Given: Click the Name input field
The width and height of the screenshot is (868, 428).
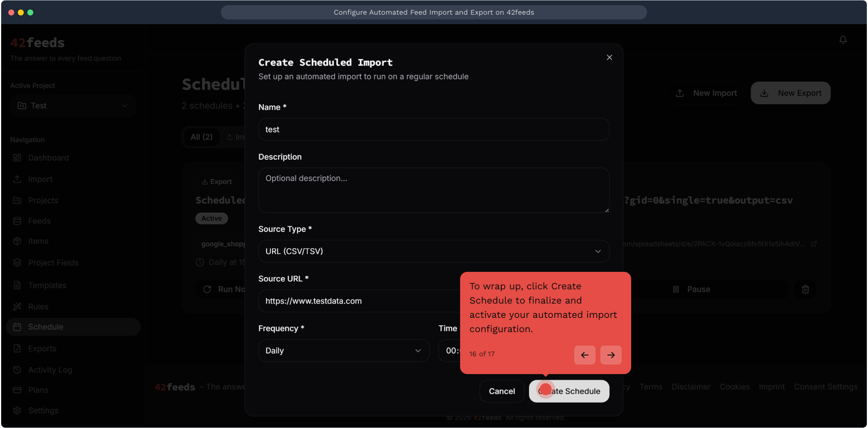Looking at the screenshot, I should (x=433, y=130).
